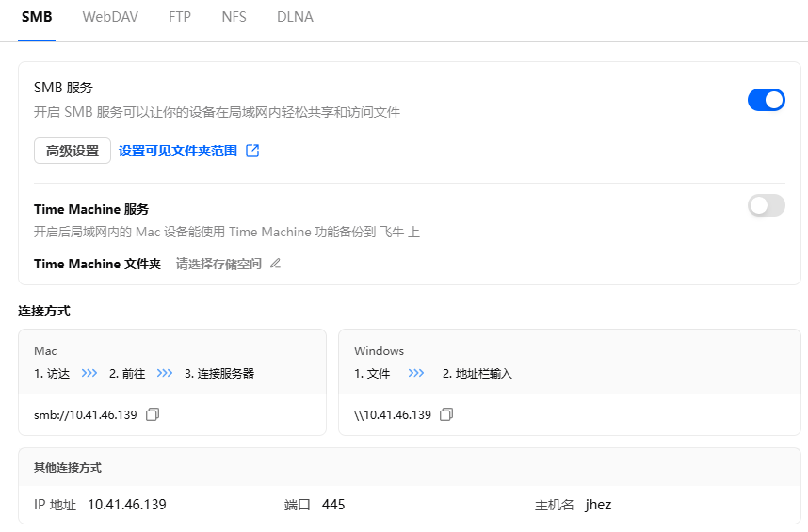
Task: Click the IP 地址 value 10.41.46.139
Action: (127, 505)
